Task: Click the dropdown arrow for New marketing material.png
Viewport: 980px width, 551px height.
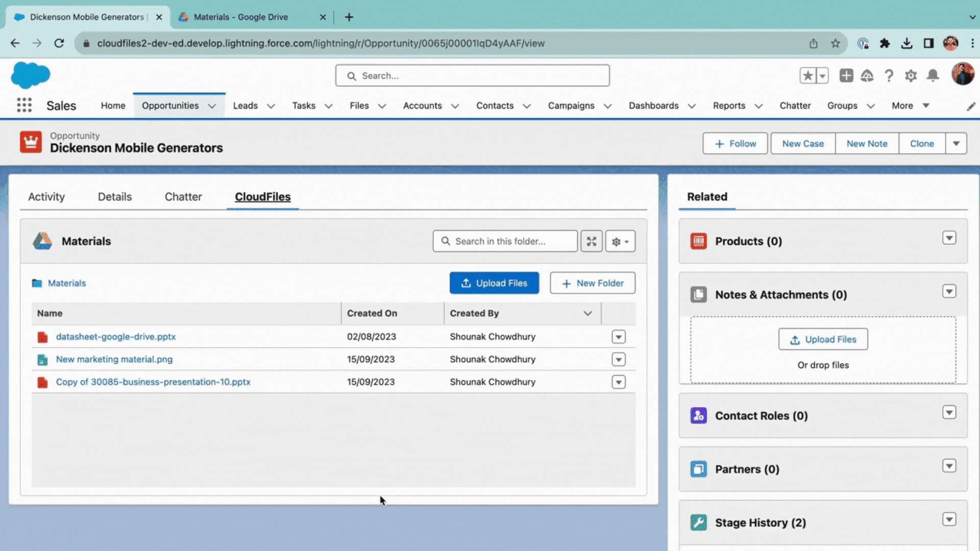Action: (618, 359)
